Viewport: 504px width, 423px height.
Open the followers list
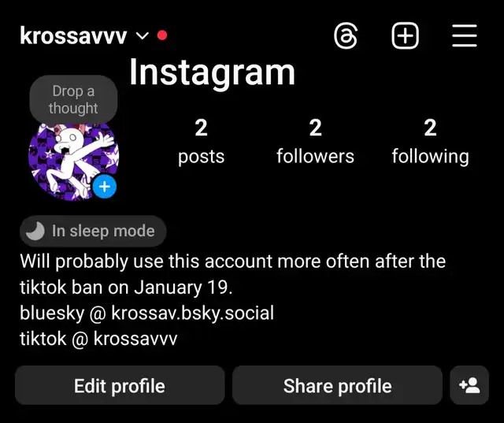(315, 142)
